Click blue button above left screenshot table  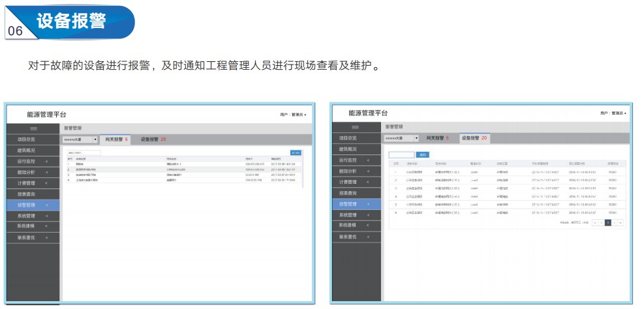[296, 153]
